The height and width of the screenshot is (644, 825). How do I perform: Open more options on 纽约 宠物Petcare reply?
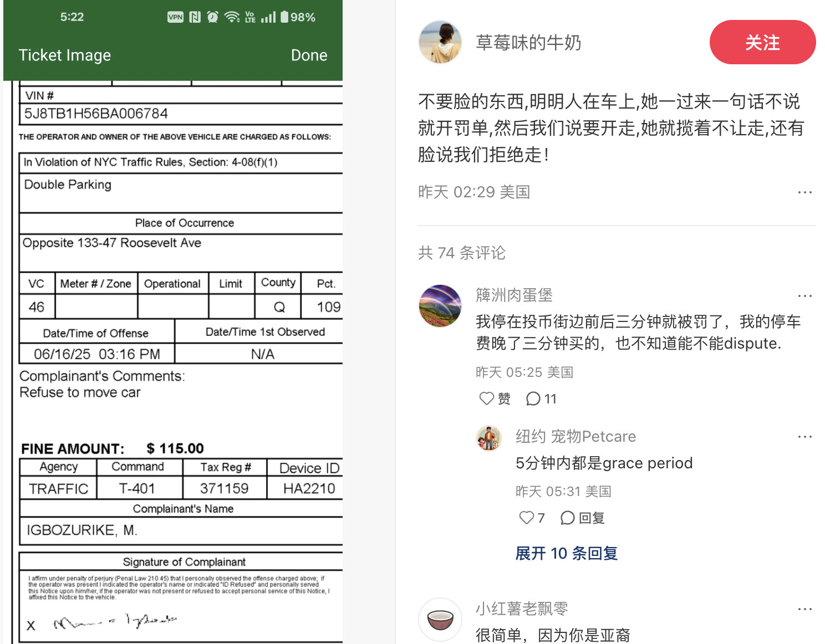804,437
